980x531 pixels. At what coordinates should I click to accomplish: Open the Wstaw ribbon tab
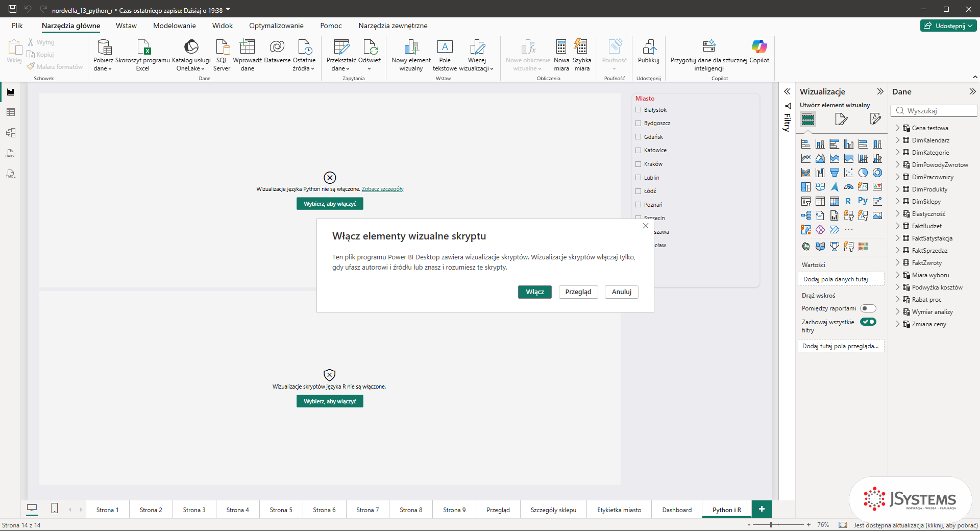point(126,26)
